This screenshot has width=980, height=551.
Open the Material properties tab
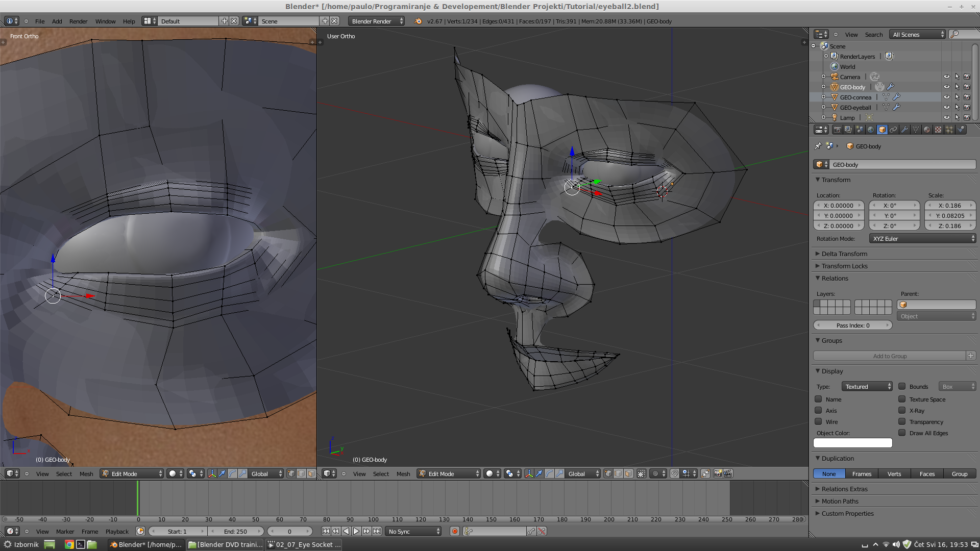(x=927, y=130)
